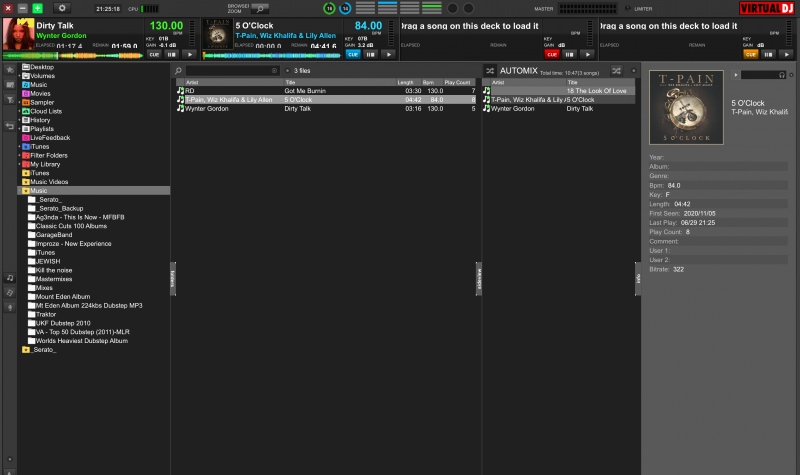The height and width of the screenshot is (475, 800).
Task: Pause the 5 O'Clock deck
Action: coord(370,54)
